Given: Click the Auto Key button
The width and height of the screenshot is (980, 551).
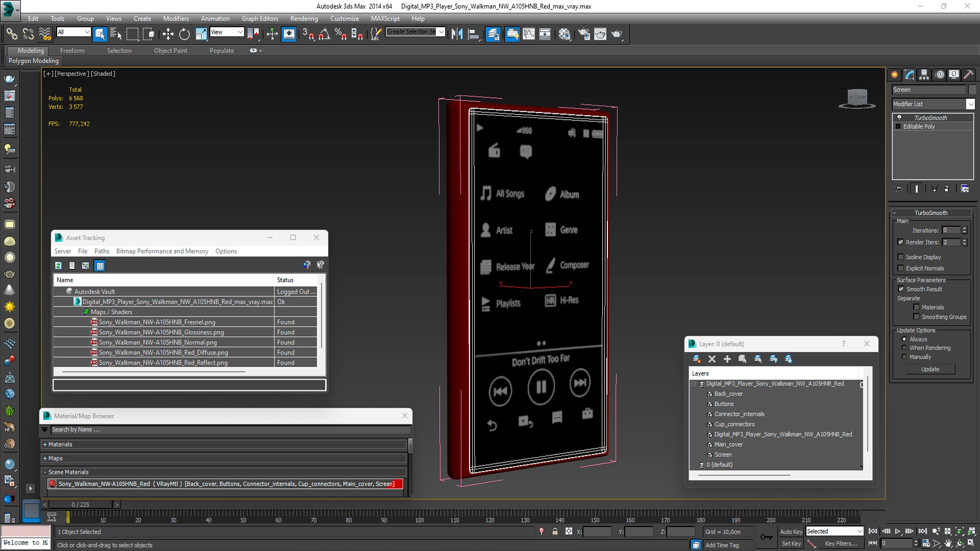Looking at the screenshot, I should [791, 532].
